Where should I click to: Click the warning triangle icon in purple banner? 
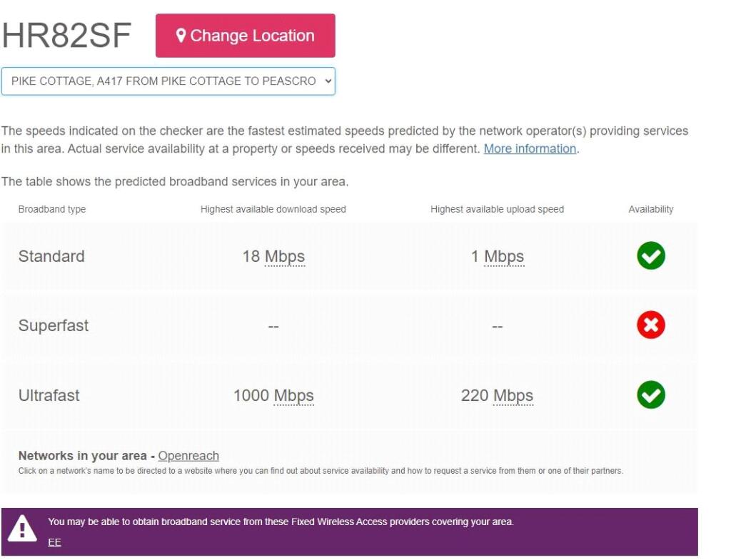point(22,529)
